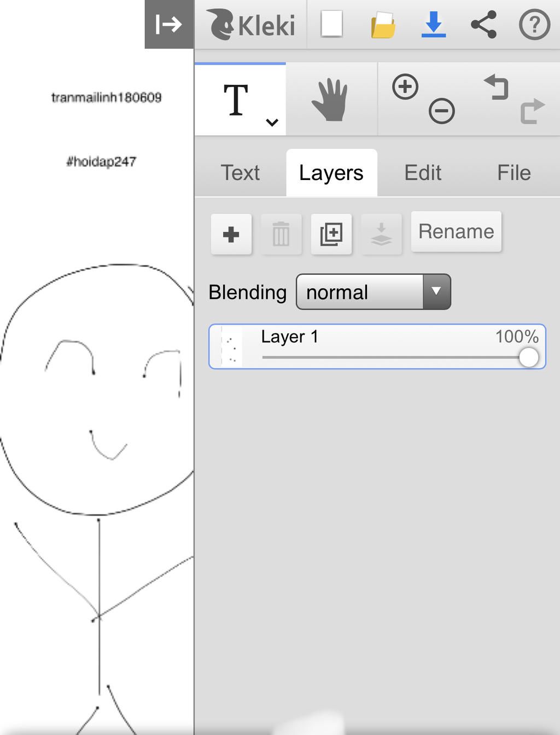Zoom in with the plus icon
Image resolution: width=560 pixels, height=735 pixels.
(x=405, y=86)
